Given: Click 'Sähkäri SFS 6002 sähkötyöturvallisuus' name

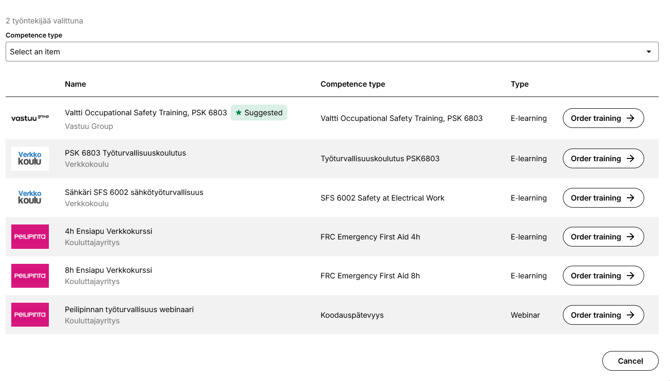Looking at the screenshot, I should coord(134,192).
